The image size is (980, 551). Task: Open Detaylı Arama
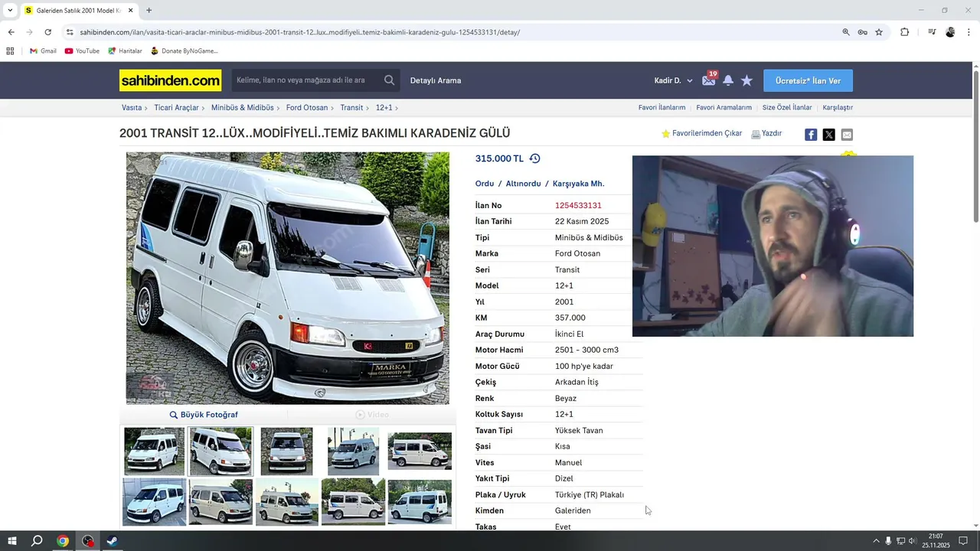436,80
